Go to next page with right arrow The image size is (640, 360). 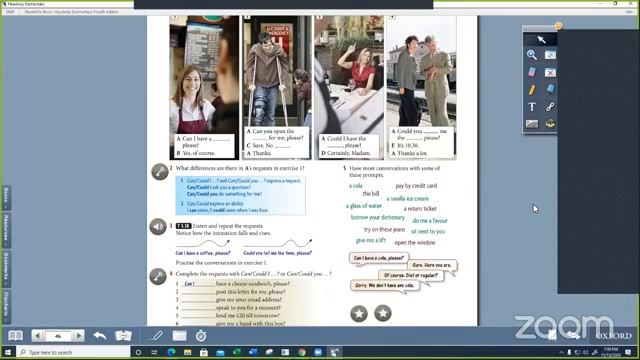[x=78, y=336]
